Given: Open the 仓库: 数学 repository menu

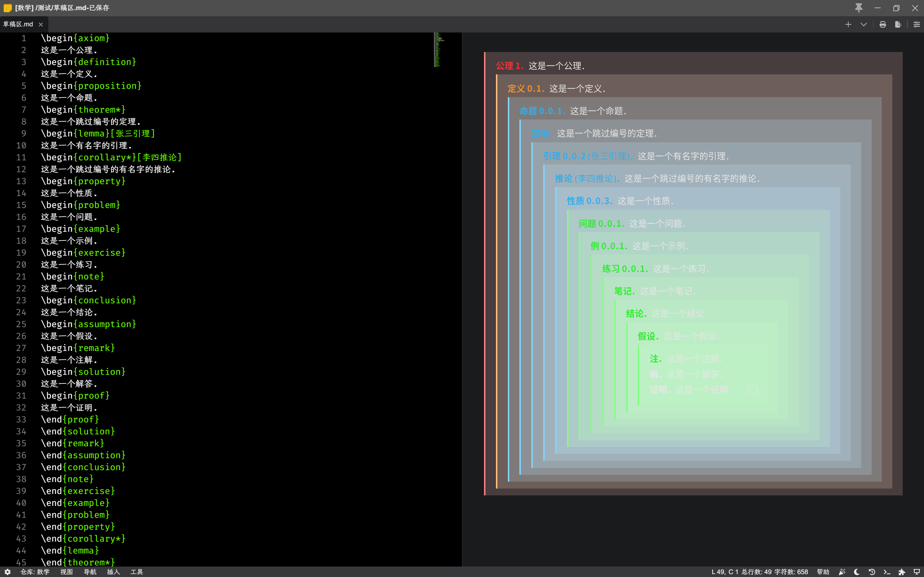Looking at the screenshot, I should (x=35, y=572).
